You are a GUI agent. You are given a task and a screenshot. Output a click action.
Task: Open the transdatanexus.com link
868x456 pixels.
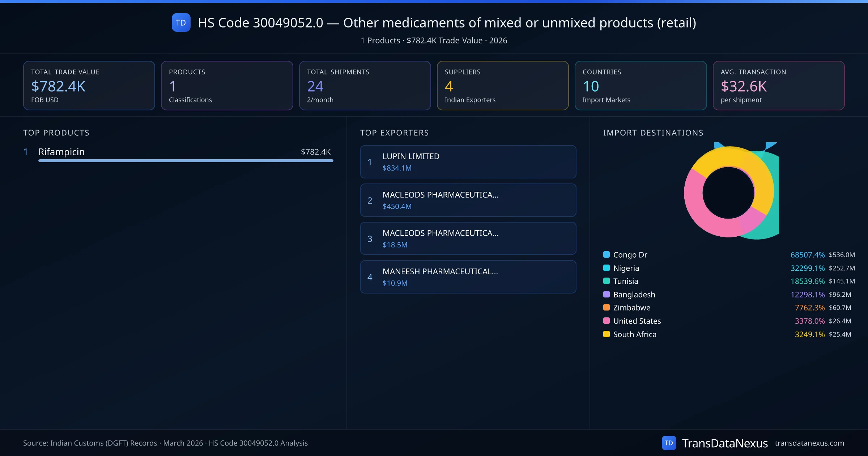[x=809, y=443]
